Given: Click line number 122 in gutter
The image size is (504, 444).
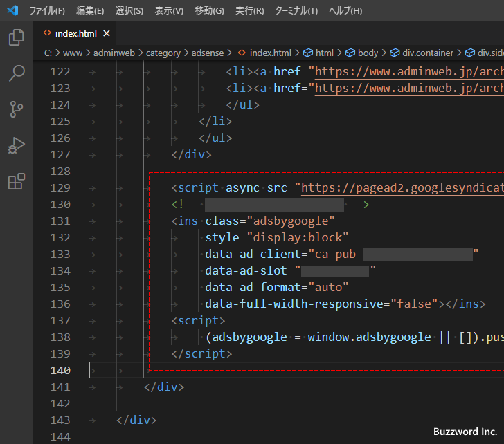Looking at the screenshot, I should coord(60,72).
